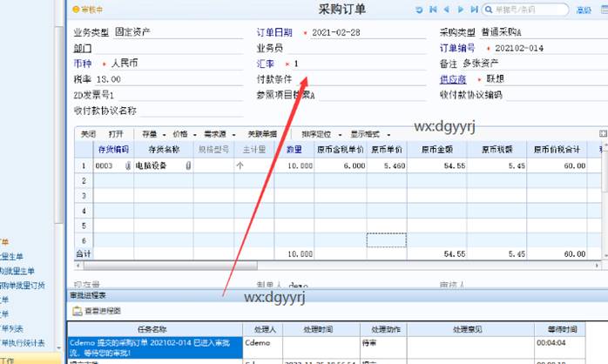Click the table expand icon at grid corner
The image size is (608, 364).
click(602, 134)
